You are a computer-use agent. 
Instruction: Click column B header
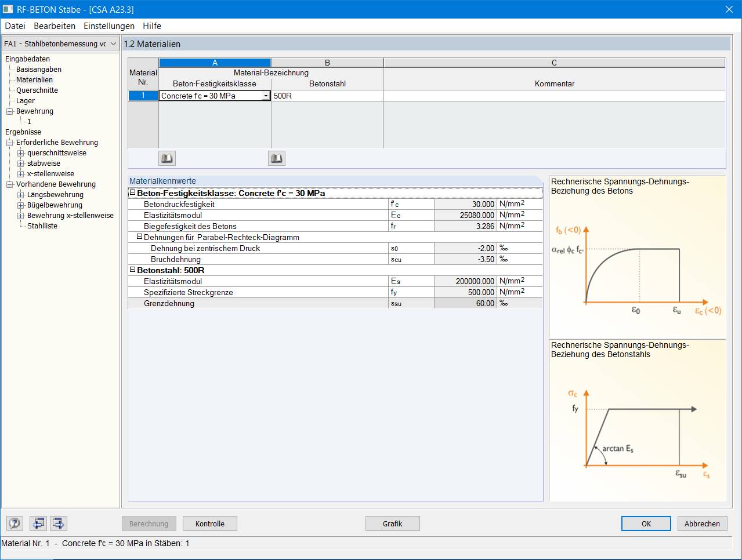[327, 63]
